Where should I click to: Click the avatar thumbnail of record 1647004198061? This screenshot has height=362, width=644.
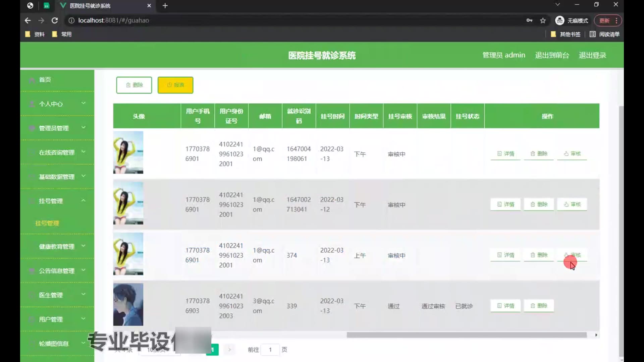pyautogui.click(x=128, y=153)
